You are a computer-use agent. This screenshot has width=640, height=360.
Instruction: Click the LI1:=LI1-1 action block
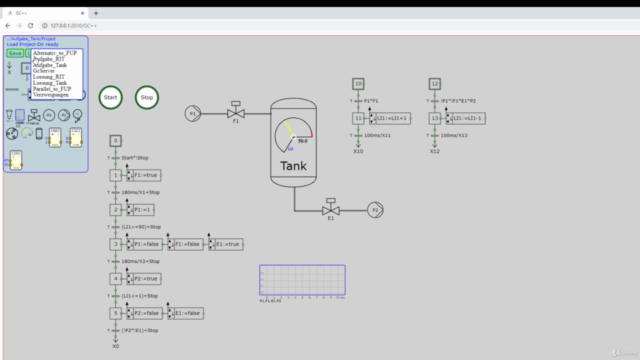click(466, 118)
